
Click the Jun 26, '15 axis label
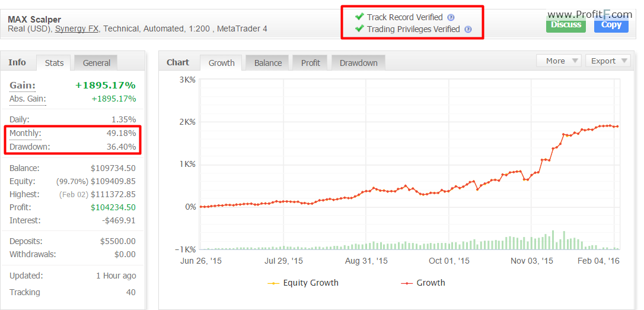pos(201,261)
